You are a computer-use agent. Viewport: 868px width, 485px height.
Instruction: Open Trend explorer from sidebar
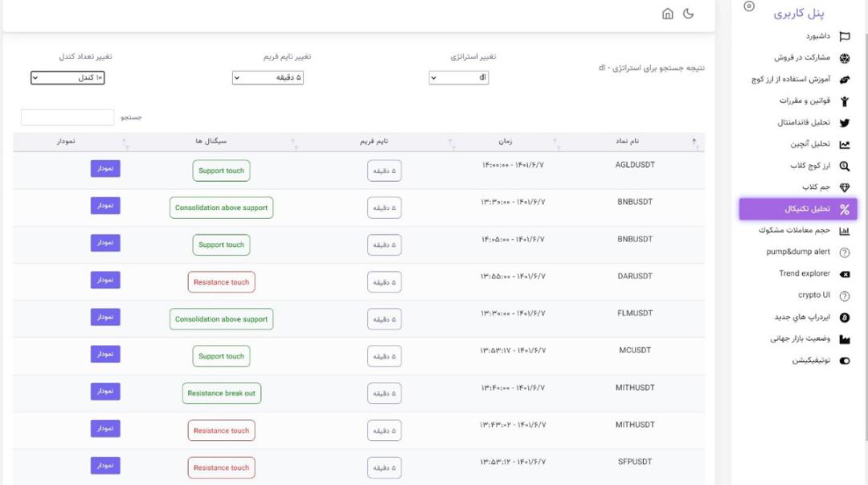click(x=804, y=273)
